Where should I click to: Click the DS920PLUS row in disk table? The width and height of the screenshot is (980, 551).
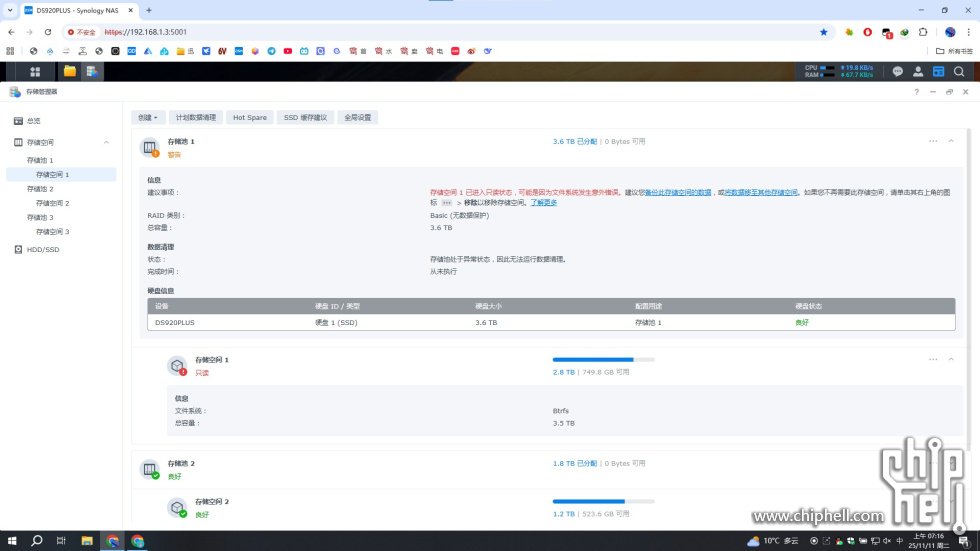coord(551,322)
